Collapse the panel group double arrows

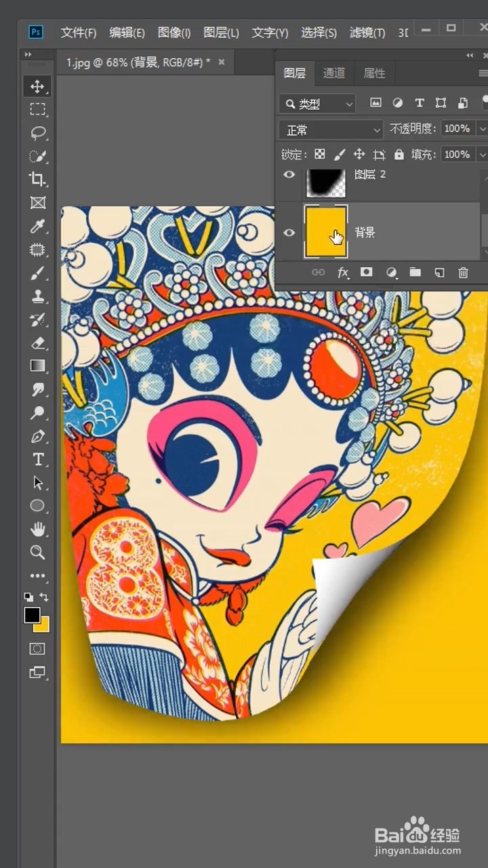(470, 55)
